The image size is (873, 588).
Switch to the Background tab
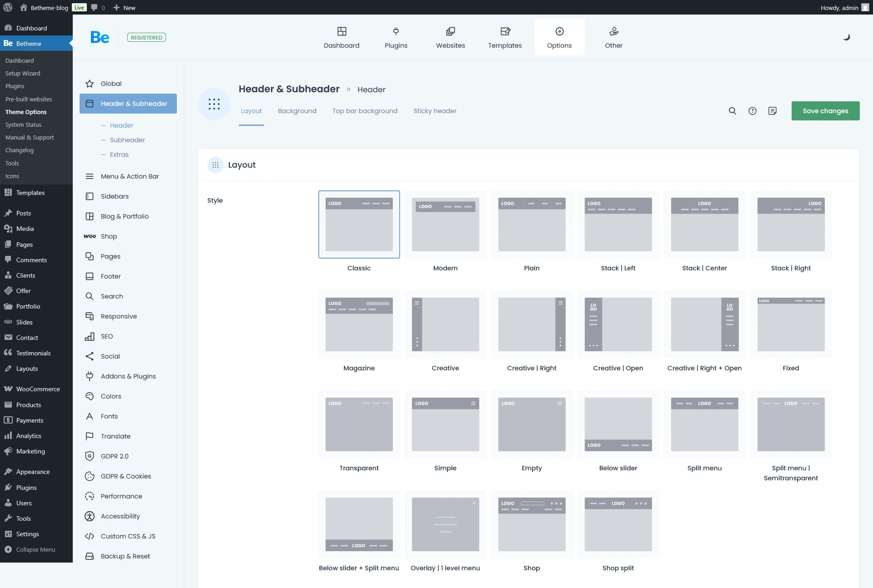coord(297,110)
